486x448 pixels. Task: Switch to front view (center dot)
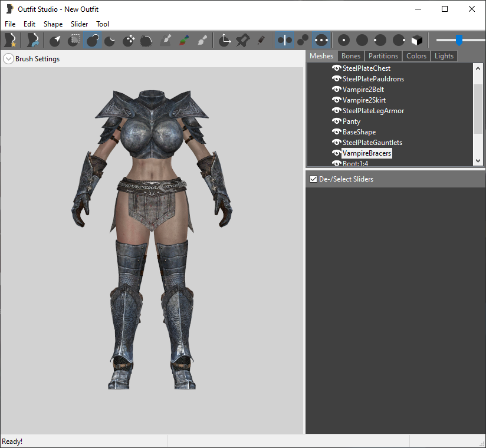tap(344, 40)
